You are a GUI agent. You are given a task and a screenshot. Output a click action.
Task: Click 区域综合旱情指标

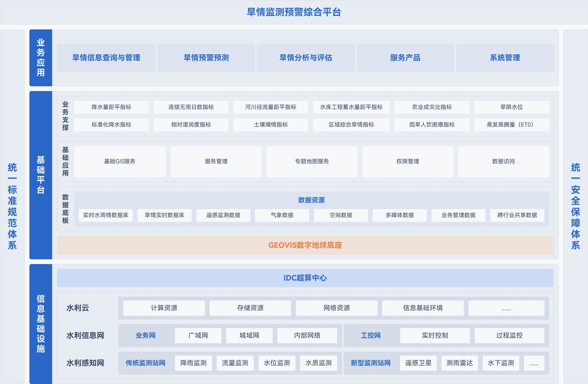click(x=351, y=125)
